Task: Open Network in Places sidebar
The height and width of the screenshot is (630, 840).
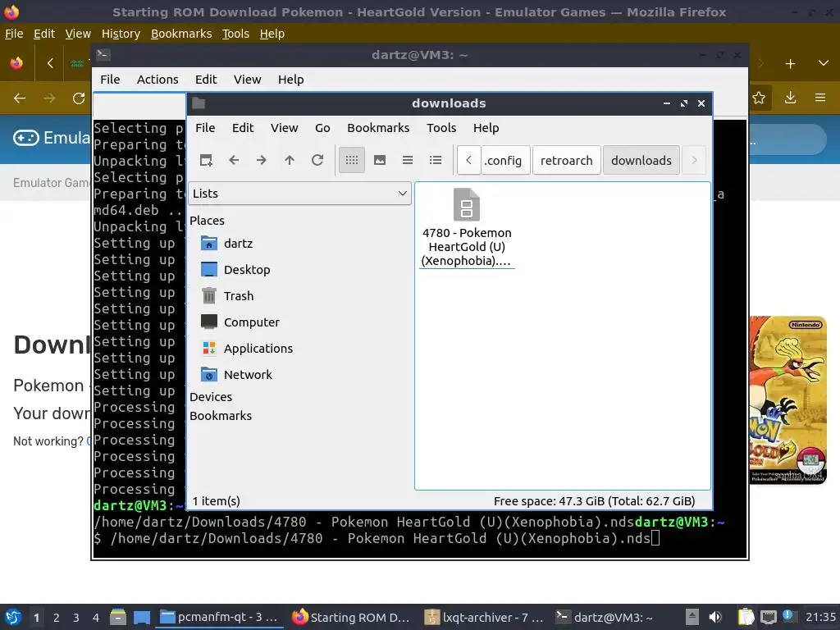Action: (x=236, y=374)
